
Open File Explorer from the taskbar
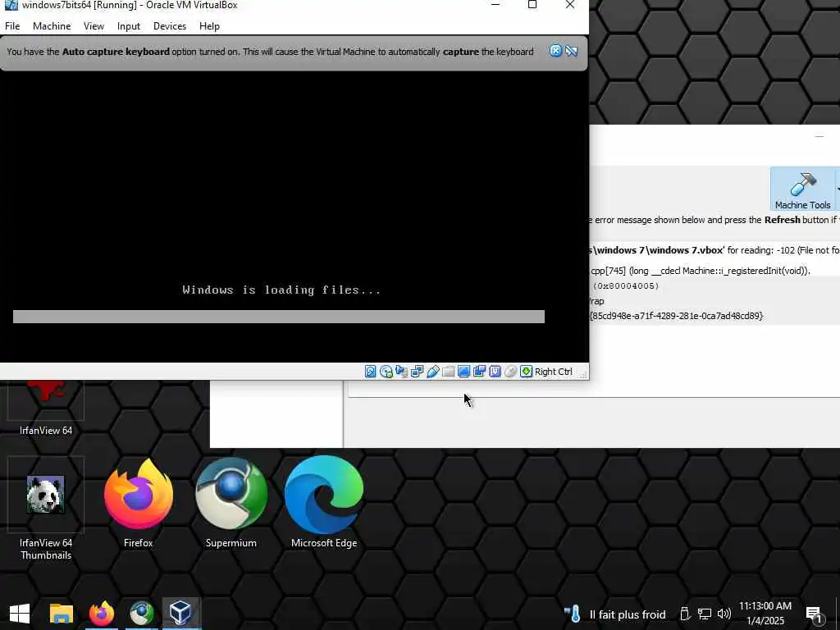pos(61,614)
